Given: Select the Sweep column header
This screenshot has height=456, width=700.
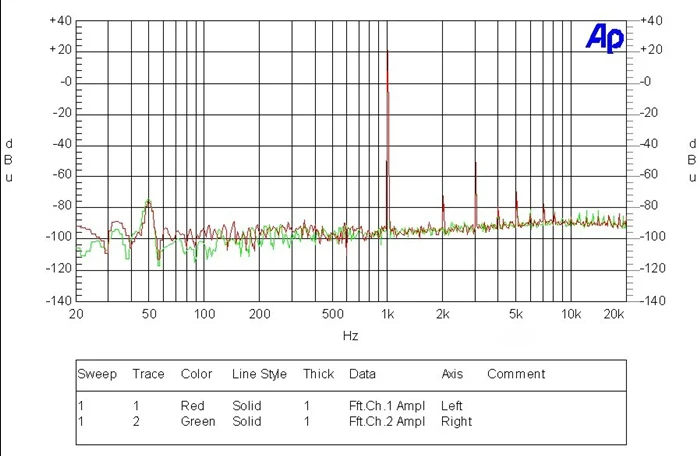Looking at the screenshot, I should pyautogui.click(x=97, y=374).
